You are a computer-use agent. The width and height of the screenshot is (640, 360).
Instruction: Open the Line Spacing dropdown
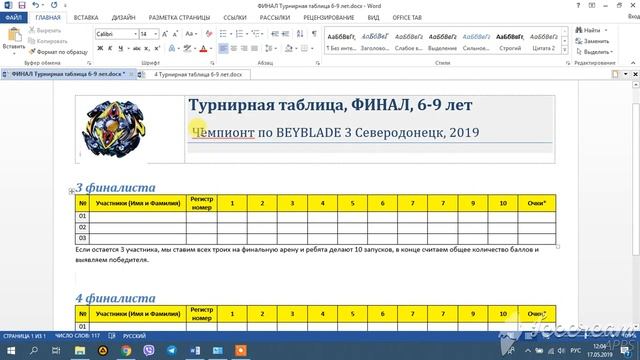(276, 49)
